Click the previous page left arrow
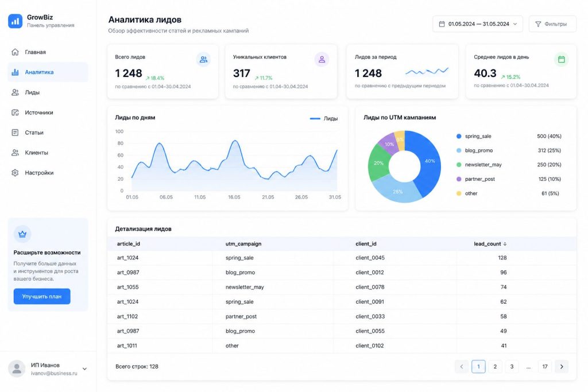The width and height of the screenshot is (588, 392). 462,367
